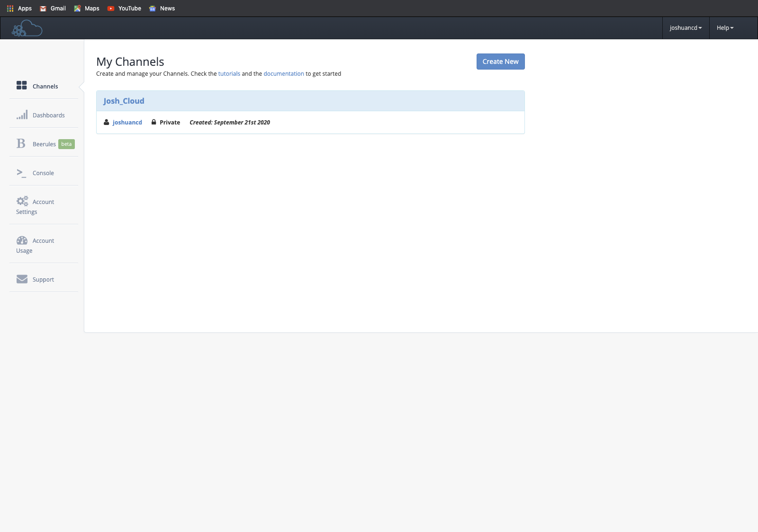Click the green beta badge next to Beerules

click(x=66, y=144)
